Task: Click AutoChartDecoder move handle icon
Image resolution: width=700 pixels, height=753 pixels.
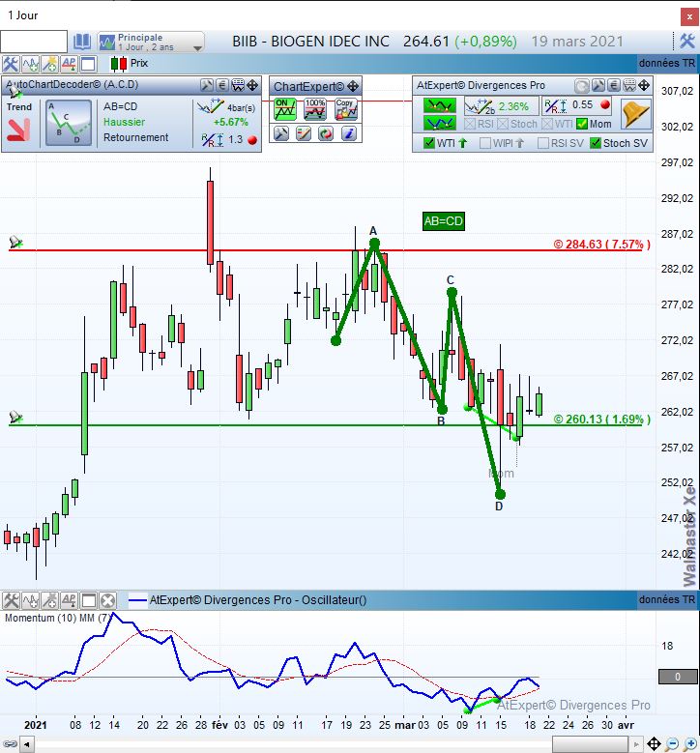Action: pyautogui.click(x=252, y=85)
